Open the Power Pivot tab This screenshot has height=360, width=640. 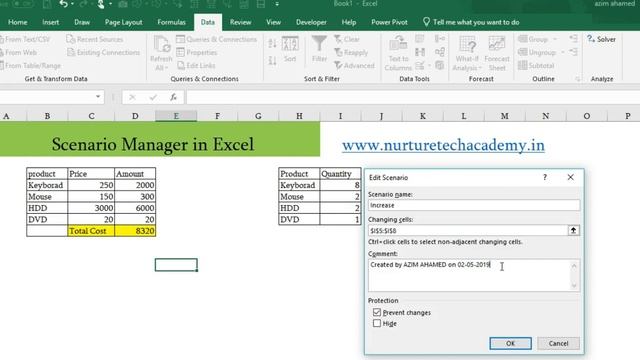pos(389,22)
